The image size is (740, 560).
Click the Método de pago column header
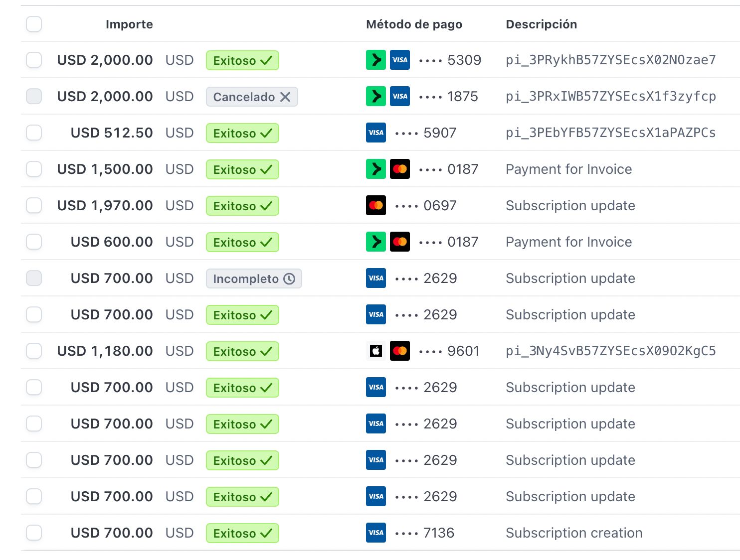(x=414, y=24)
